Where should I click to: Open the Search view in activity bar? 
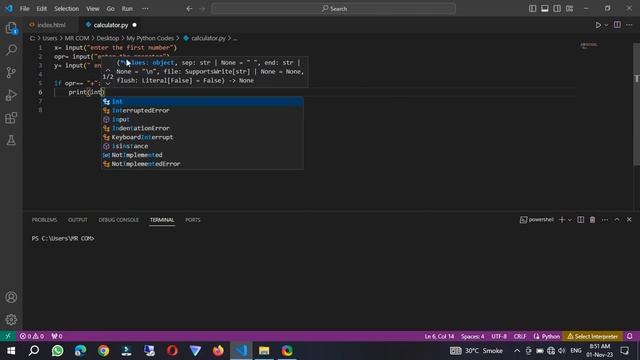11,50
